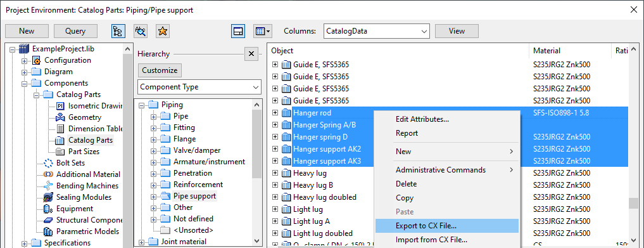The width and height of the screenshot is (644, 248).
Task: Click the favorites star icon
Action: pyautogui.click(x=163, y=31)
